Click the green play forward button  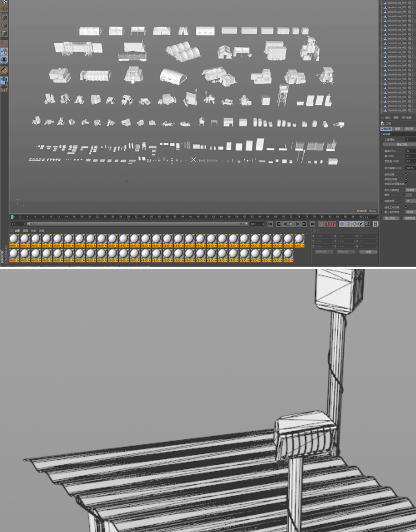[x=291, y=224]
